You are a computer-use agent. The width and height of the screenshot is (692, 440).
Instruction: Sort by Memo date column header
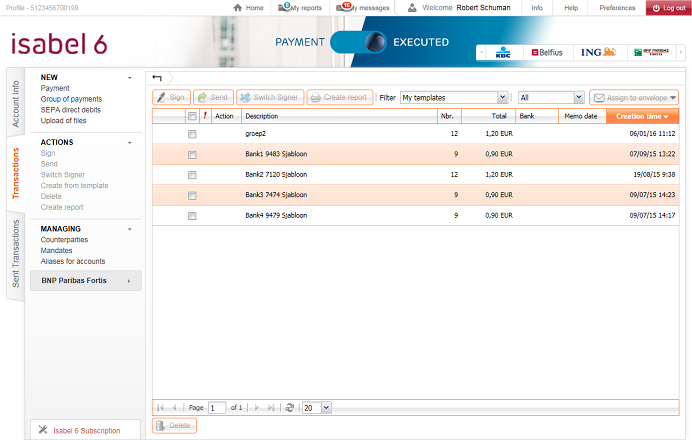coord(582,116)
